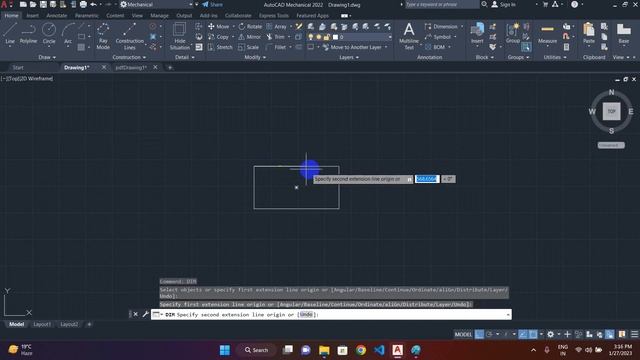Screen dimensions: 640x360
Task: Expand the Modify panel
Action: [255, 58]
